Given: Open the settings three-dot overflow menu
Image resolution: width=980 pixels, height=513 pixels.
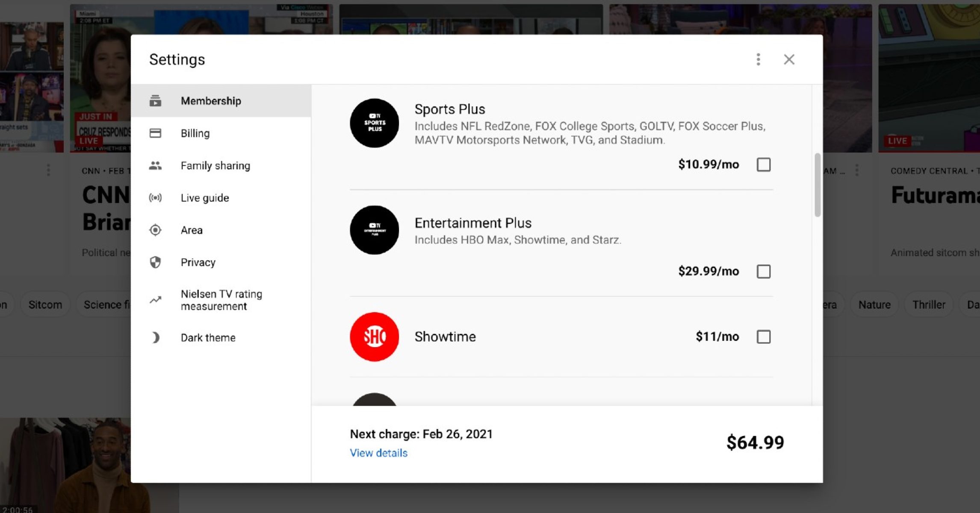Looking at the screenshot, I should [x=758, y=59].
